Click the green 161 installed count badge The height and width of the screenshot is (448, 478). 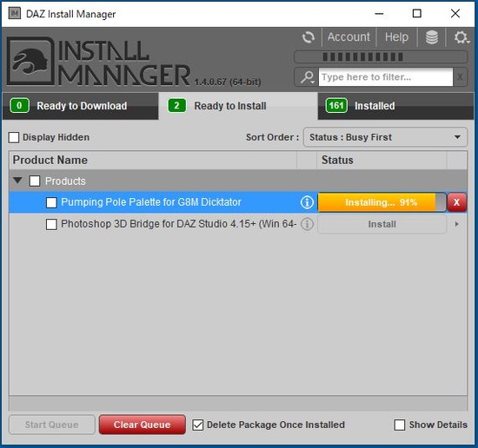coord(336,106)
